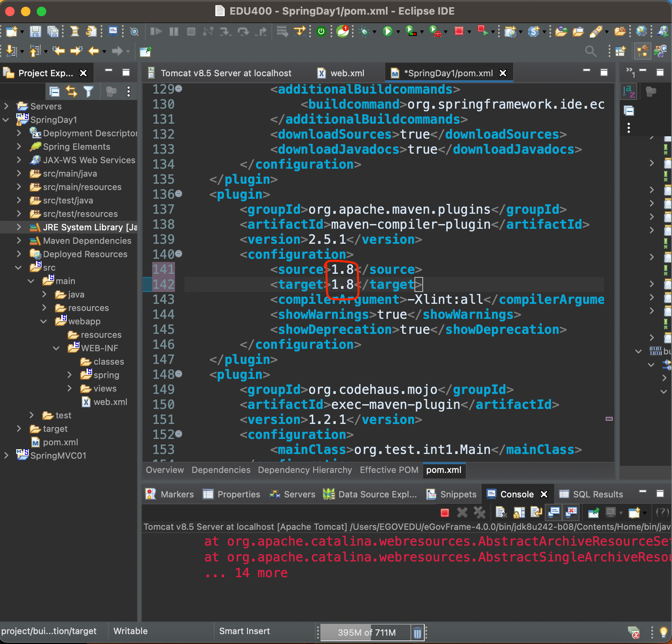
Task: Click the Back navigation arrow
Action: click(94, 51)
